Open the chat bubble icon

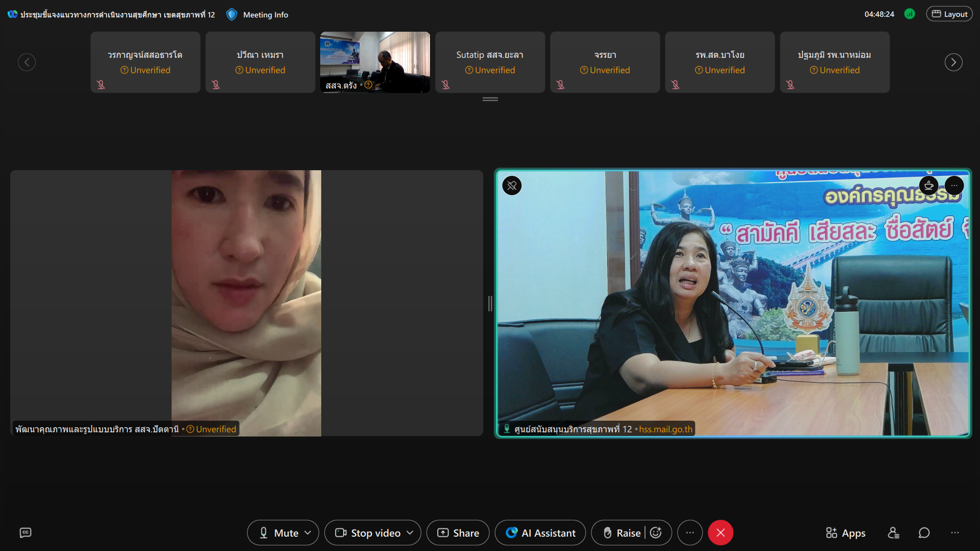click(924, 533)
